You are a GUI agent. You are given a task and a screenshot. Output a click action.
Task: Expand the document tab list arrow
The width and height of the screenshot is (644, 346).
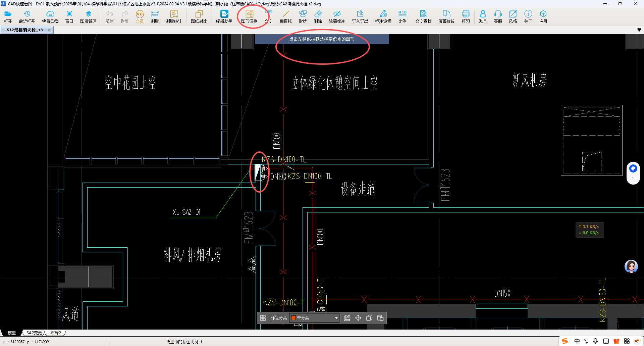click(639, 30)
